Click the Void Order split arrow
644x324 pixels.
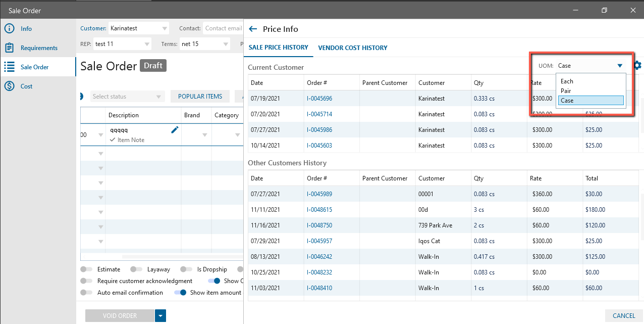(x=160, y=316)
